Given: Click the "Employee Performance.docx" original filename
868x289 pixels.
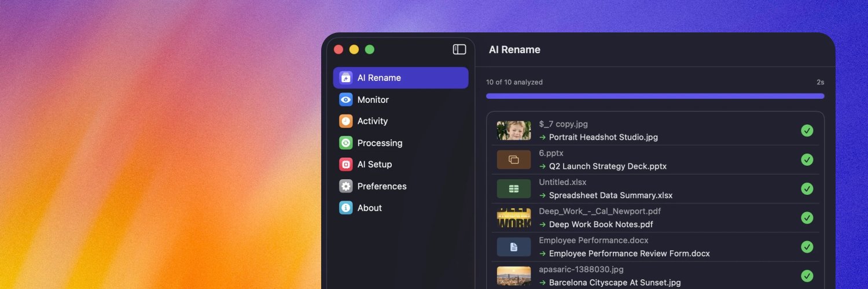Looking at the screenshot, I should click(594, 240).
